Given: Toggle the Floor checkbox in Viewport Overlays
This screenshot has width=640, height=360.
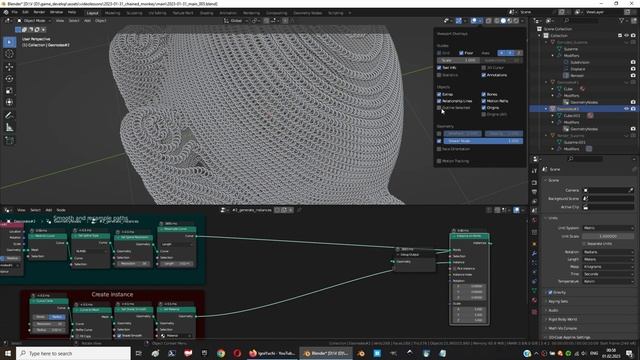Looking at the screenshot, I should [461, 53].
